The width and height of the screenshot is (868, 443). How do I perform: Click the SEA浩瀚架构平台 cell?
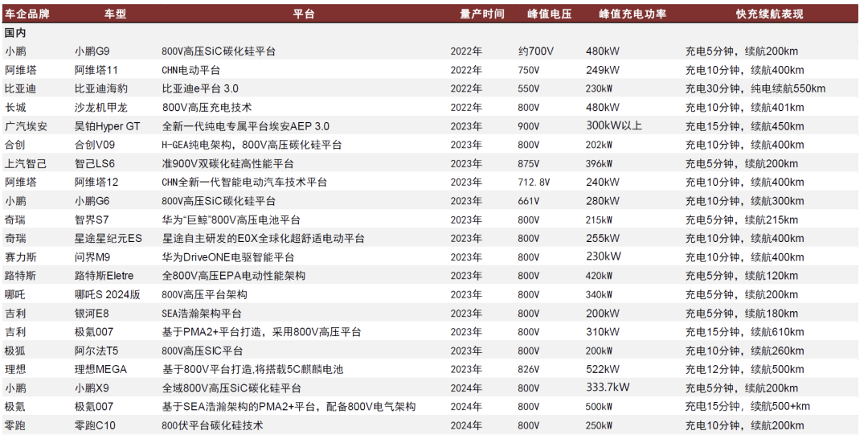click(x=202, y=314)
